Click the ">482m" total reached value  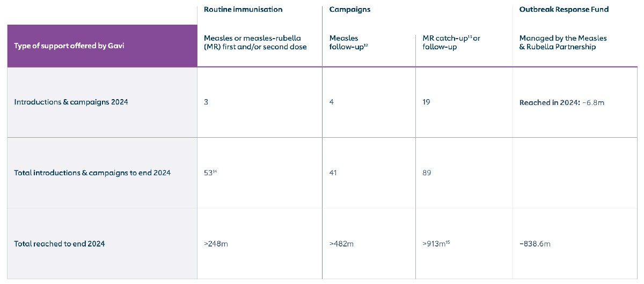click(341, 244)
